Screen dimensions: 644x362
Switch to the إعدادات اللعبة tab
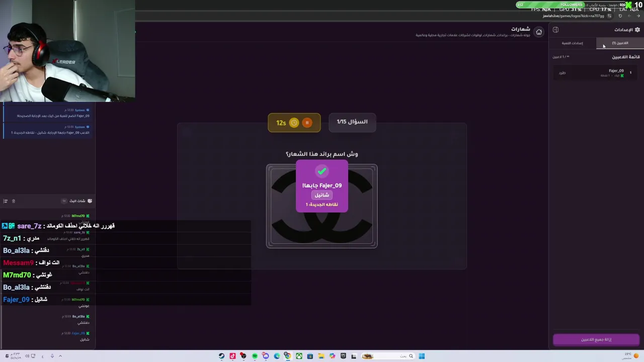pyautogui.click(x=573, y=43)
